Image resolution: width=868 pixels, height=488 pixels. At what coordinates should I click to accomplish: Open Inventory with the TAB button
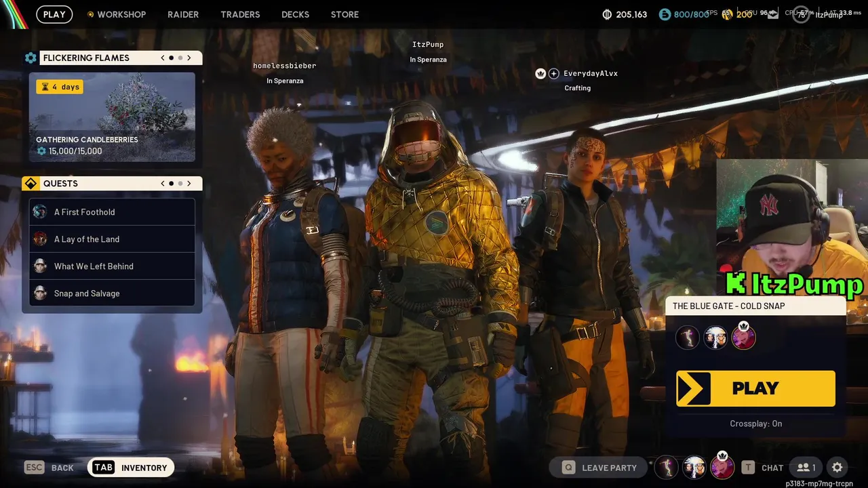[131, 468]
